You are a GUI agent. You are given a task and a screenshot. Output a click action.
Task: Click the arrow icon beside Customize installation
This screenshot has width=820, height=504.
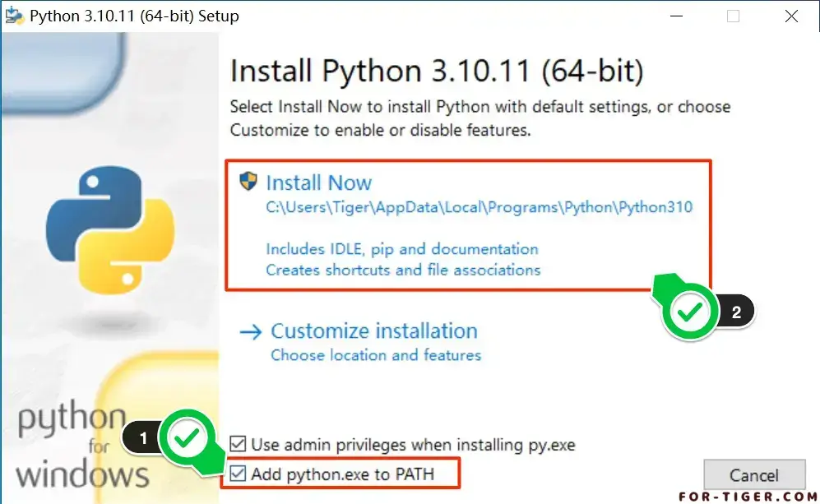[250, 331]
